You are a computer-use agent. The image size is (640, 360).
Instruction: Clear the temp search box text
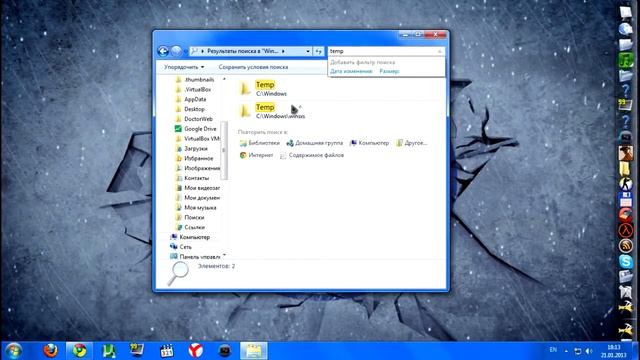440,51
